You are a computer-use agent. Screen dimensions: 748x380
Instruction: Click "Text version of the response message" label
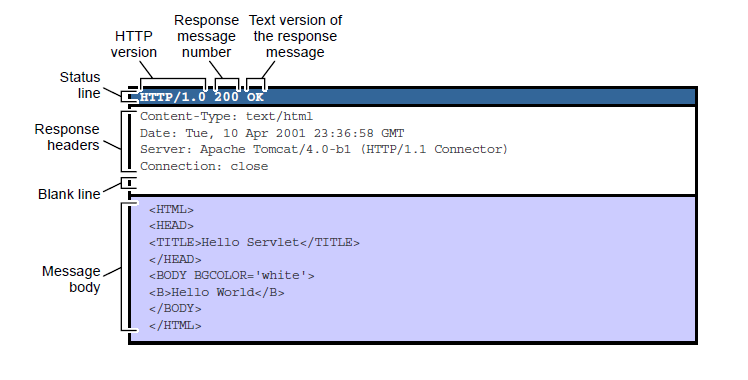[x=295, y=36]
